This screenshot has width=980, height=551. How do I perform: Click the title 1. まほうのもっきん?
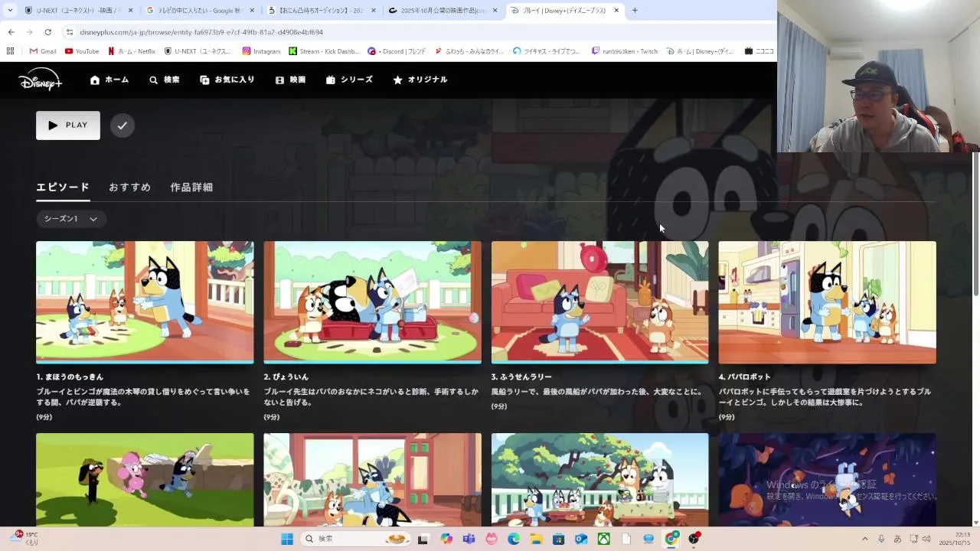70,377
